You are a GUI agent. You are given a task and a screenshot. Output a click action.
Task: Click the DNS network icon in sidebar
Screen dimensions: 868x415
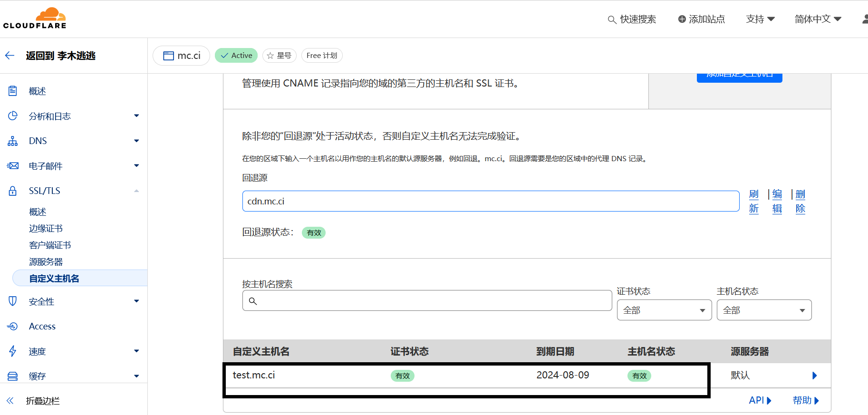(x=13, y=141)
